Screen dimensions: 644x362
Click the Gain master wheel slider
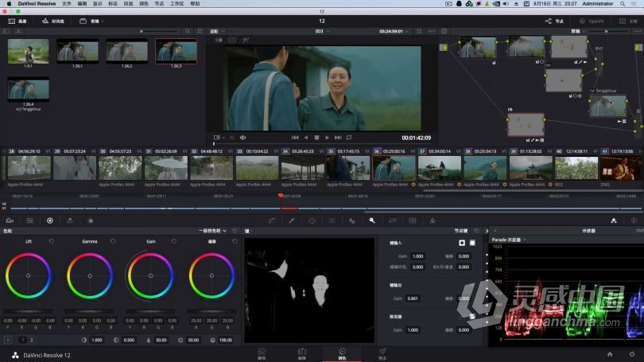150,311
